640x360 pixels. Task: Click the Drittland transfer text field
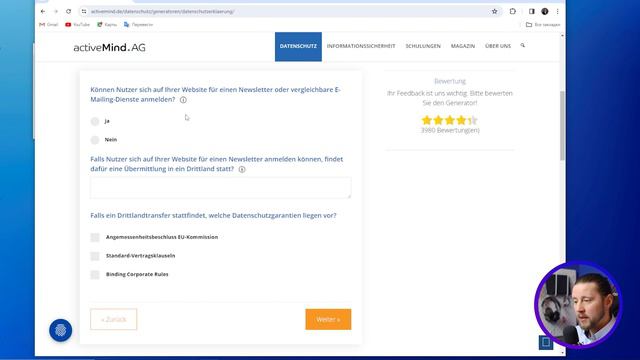(220, 188)
